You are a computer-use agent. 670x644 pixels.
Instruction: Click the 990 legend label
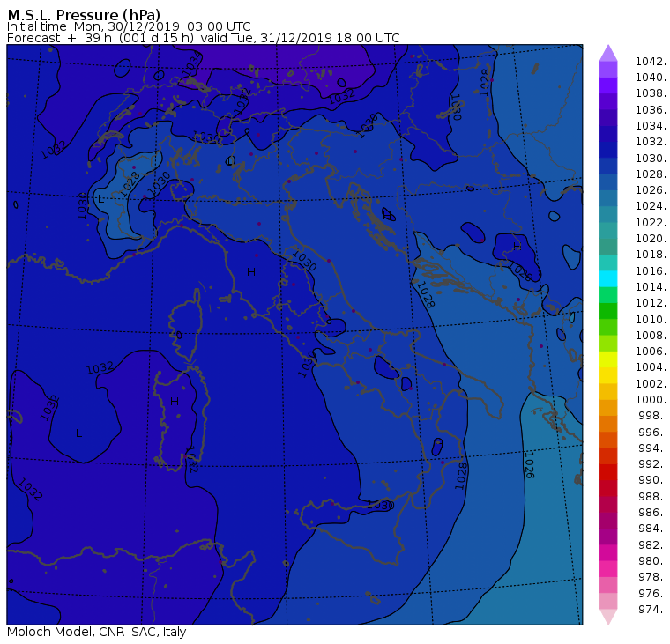652,479
